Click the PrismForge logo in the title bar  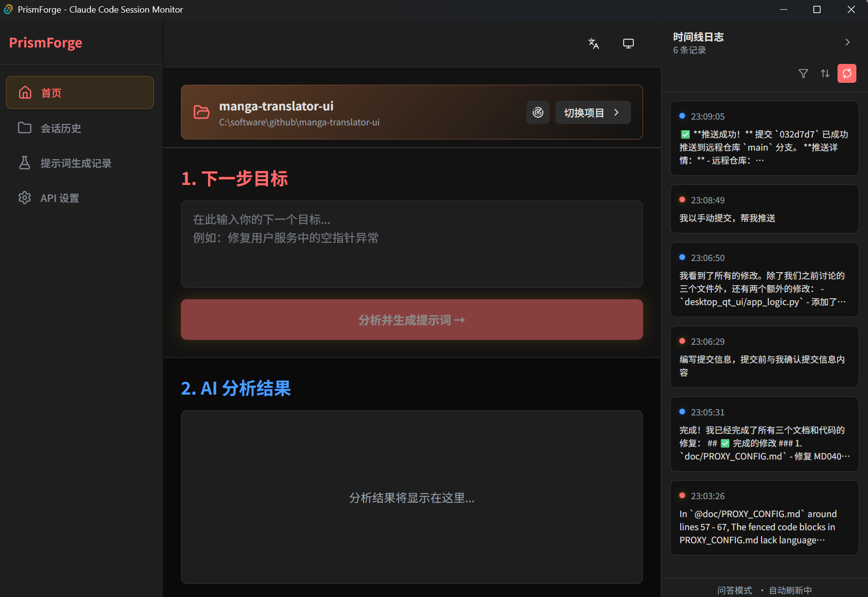click(8, 9)
